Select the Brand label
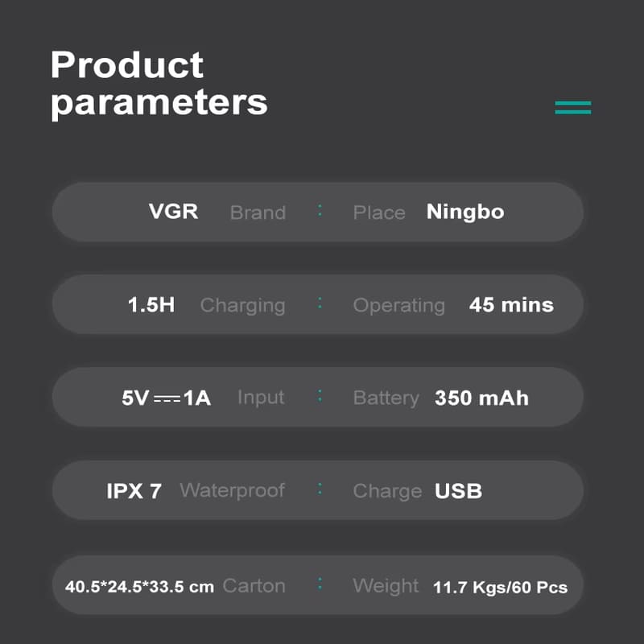 (x=258, y=213)
